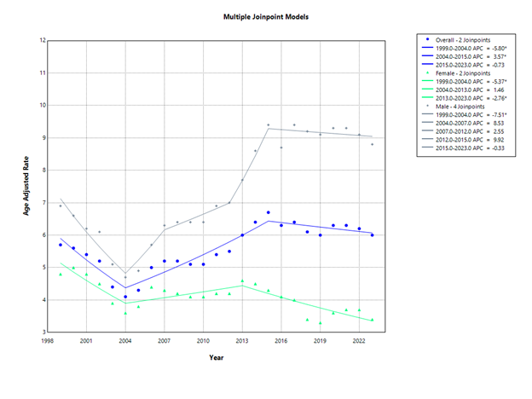This screenshot has width=532, height=399.
Task: Select y-axis tick label "3"
Action: (43, 332)
